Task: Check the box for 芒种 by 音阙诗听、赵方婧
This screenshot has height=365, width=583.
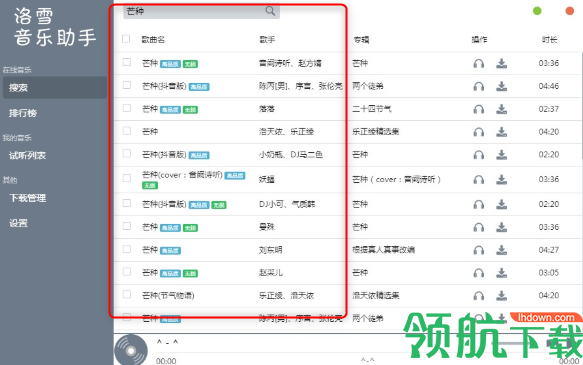Action: [x=127, y=62]
